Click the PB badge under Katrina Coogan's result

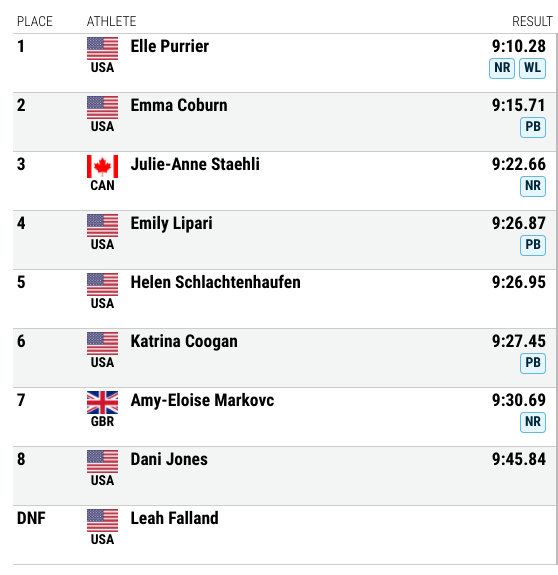coord(533,363)
